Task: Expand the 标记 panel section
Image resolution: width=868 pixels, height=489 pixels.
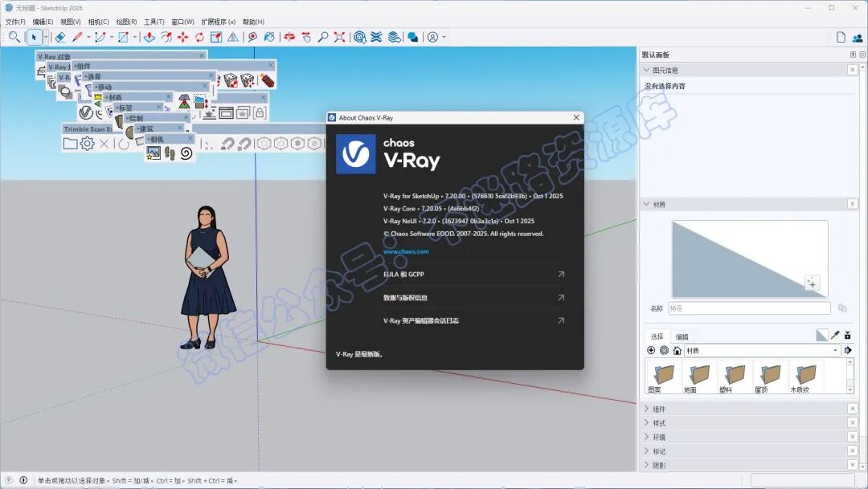Action: click(x=646, y=450)
